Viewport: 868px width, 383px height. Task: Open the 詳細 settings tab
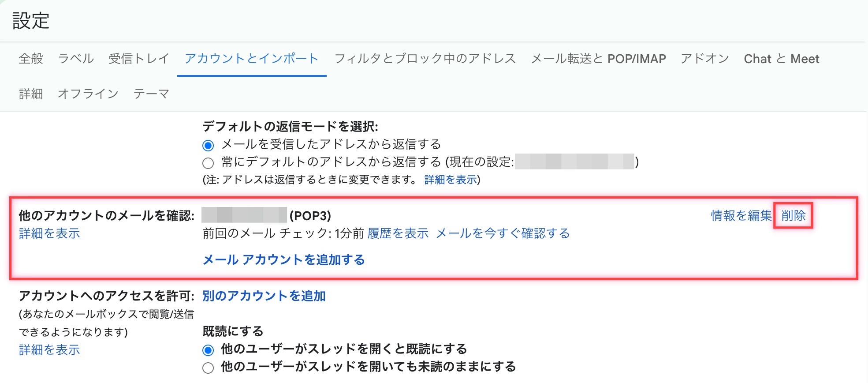click(31, 94)
